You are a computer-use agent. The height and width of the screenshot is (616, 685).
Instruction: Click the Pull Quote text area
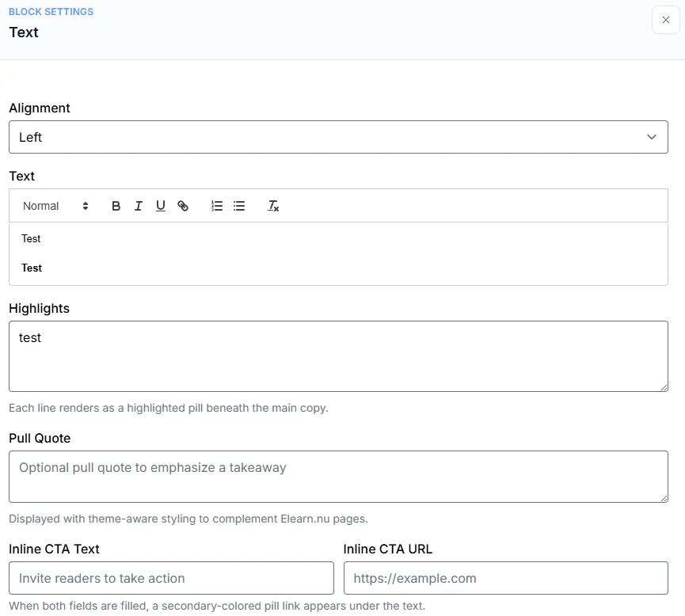click(x=338, y=475)
